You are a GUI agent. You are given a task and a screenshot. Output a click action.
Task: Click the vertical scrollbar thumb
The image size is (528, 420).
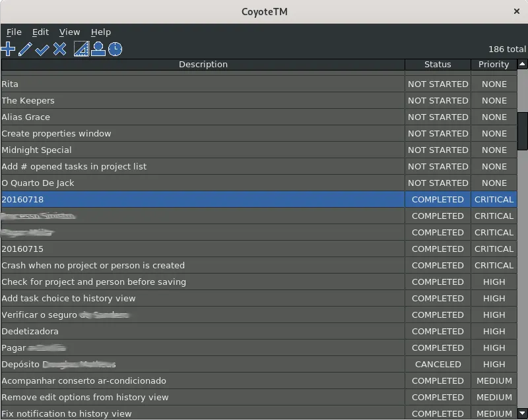[x=523, y=131]
